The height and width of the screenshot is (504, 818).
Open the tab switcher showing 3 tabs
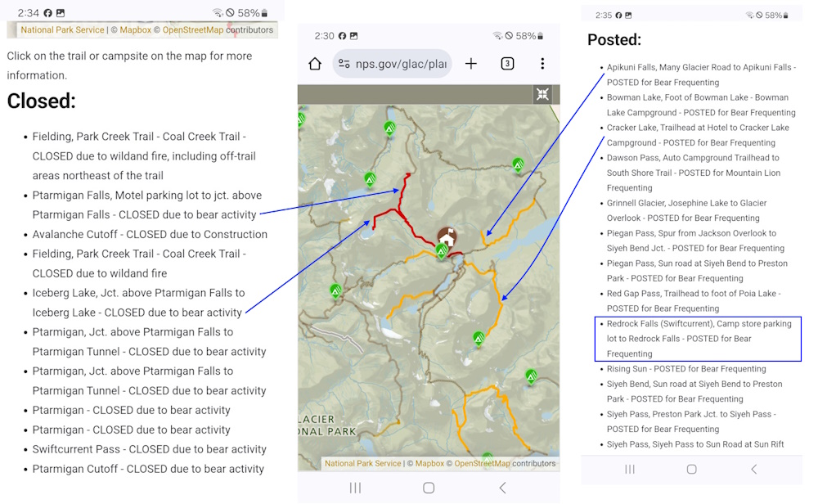[507, 64]
